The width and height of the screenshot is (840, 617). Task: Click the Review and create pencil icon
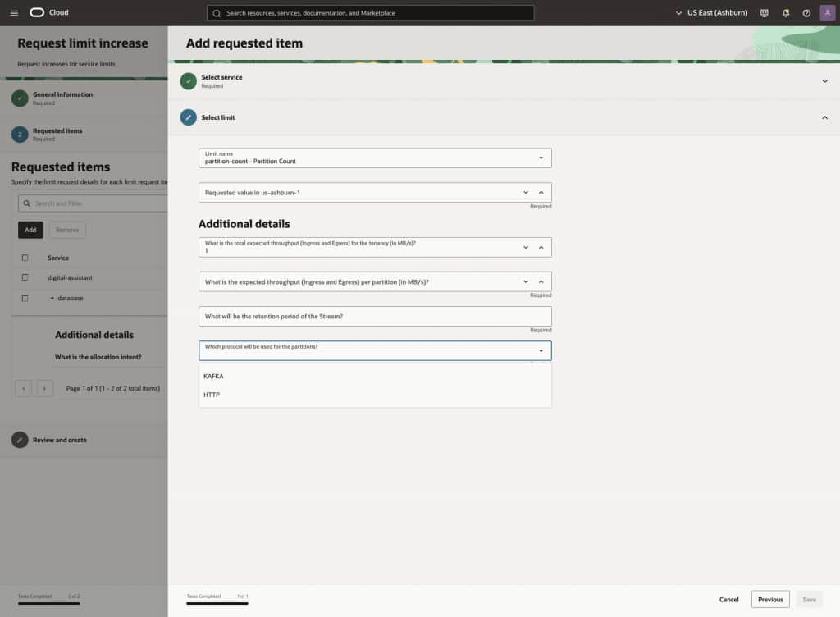point(20,440)
